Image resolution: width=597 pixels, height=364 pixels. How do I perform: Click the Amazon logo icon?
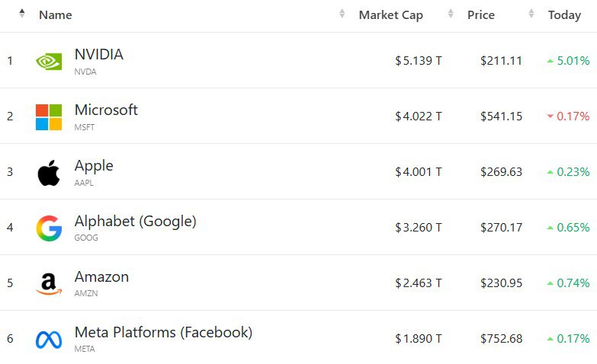(49, 284)
